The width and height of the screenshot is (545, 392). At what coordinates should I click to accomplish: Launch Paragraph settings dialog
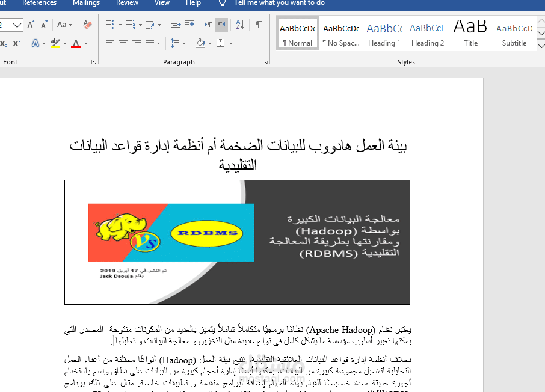click(x=265, y=62)
